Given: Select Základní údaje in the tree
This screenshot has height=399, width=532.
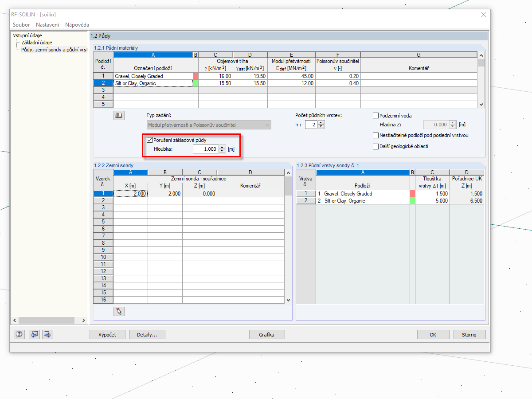Looking at the screenshot, I should (x=37, y=43).
